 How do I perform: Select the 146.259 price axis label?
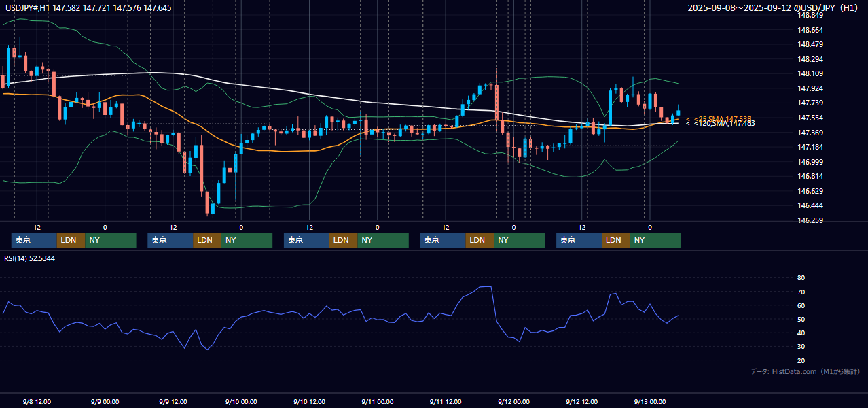pyautogui.click(x=810, y=221)
